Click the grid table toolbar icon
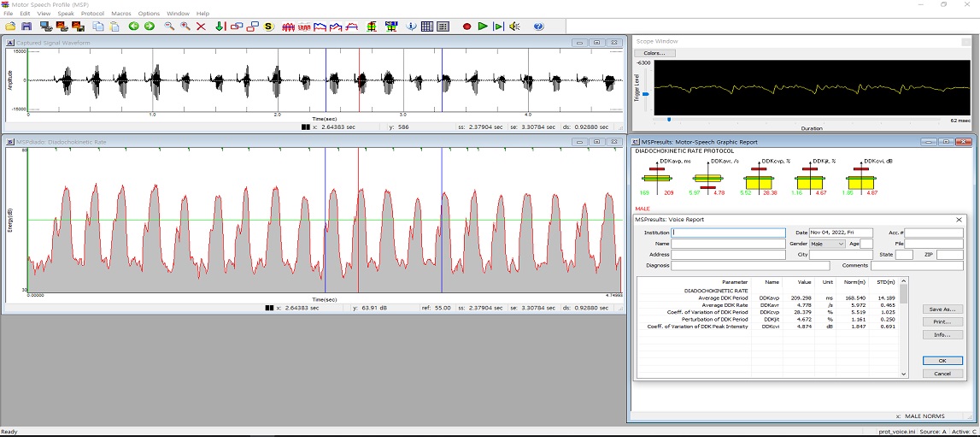 tap(427, 27)
